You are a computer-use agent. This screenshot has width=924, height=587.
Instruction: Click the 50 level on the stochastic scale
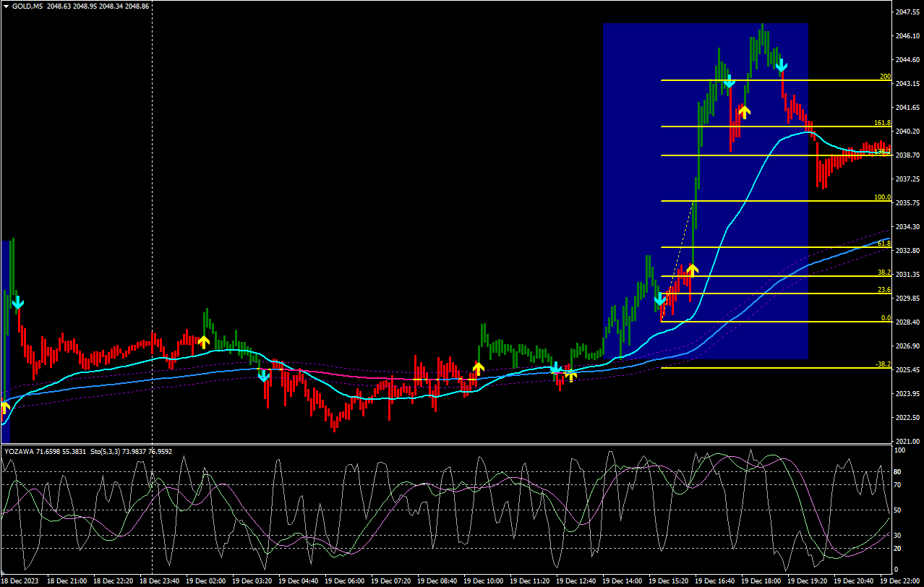point(899,510)
